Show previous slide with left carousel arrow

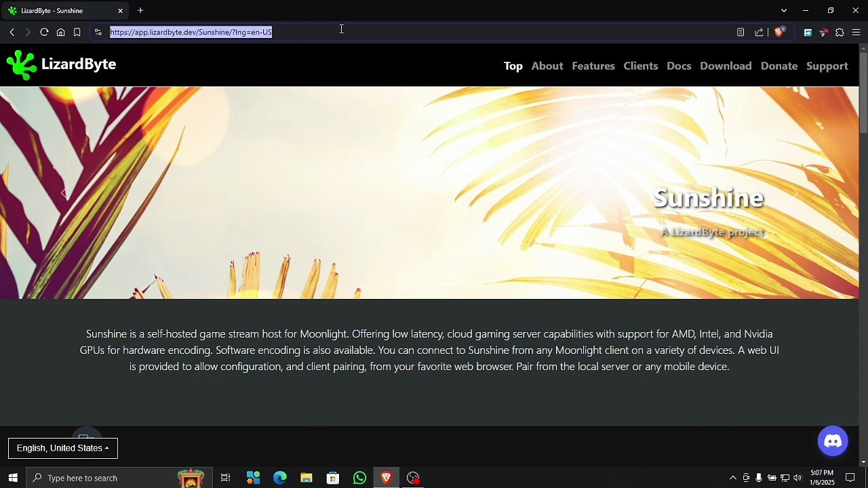pyautogui.click(x=64, y=193)
